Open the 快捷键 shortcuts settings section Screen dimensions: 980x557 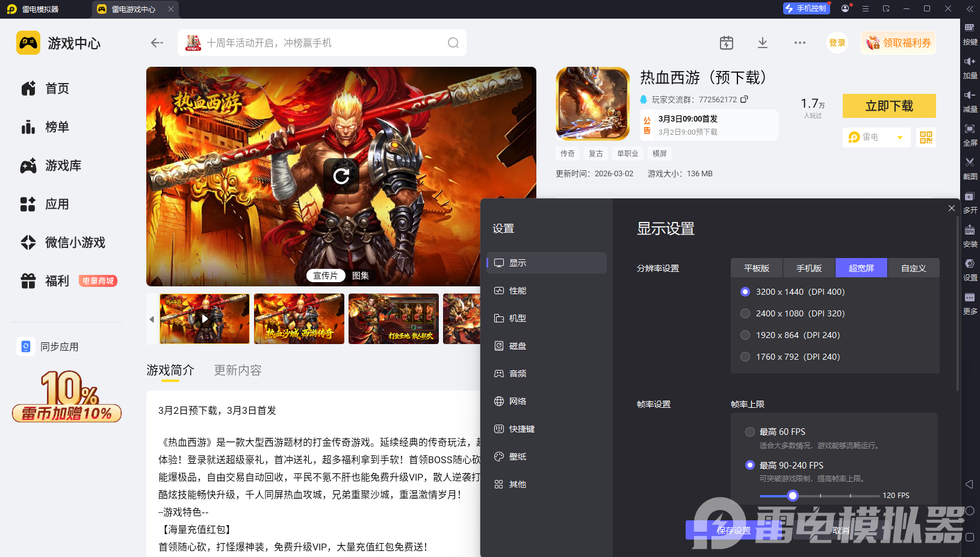pos(547,429)
